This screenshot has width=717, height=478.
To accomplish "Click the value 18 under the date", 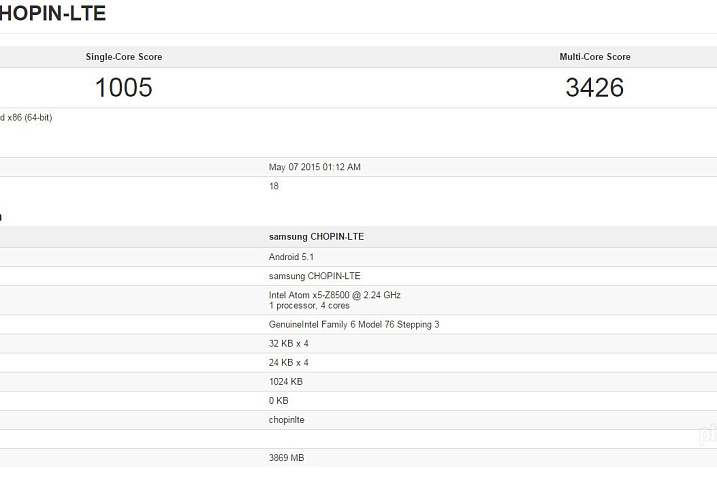I will click(x=273, y=186).
